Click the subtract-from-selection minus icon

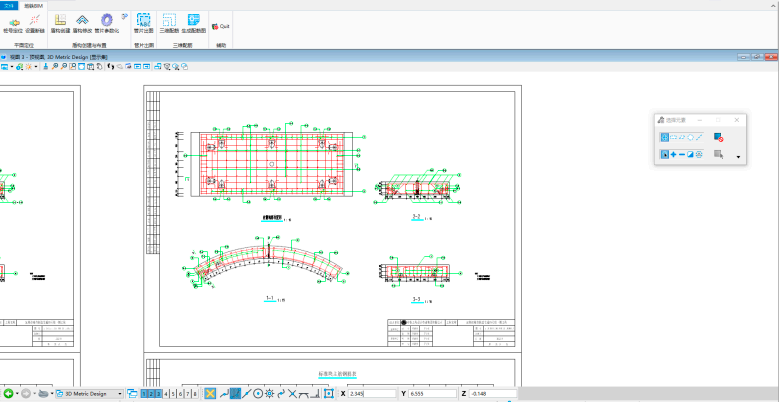682,155
